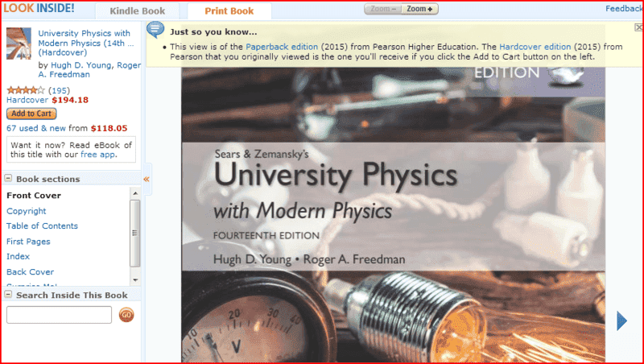Close the Just so you know notice

point(638,27)
